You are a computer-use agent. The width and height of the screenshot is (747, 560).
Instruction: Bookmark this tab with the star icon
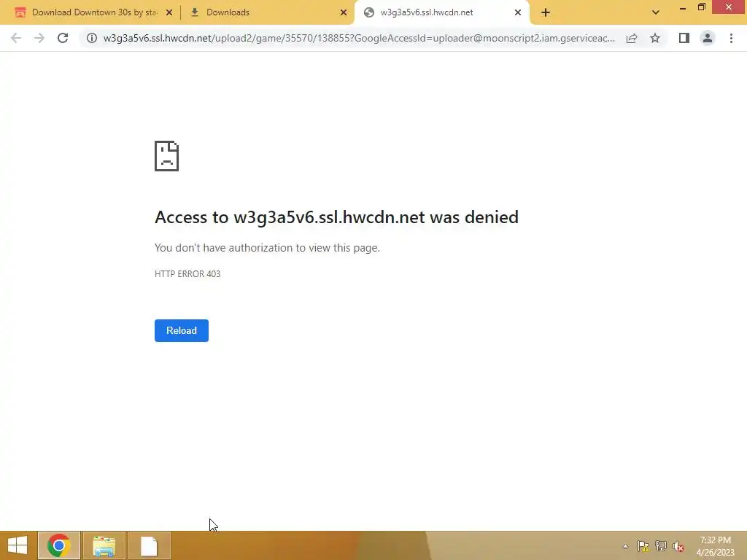655,38
